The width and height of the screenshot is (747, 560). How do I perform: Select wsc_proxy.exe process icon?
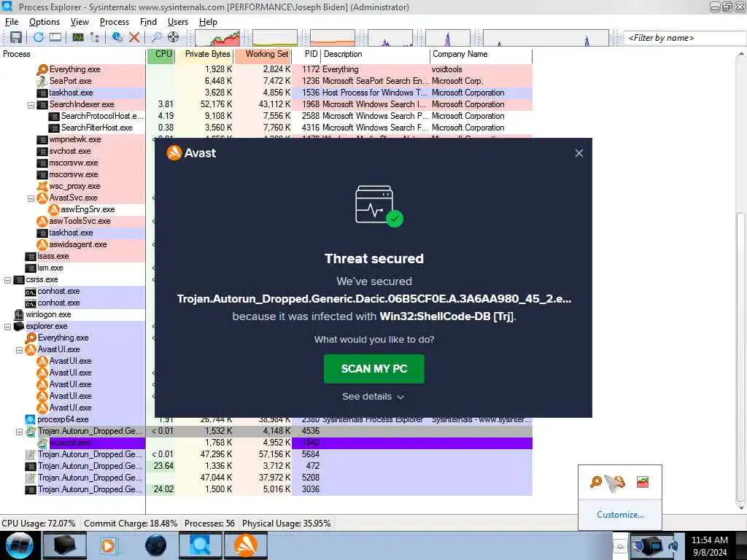tap(42, 186)
